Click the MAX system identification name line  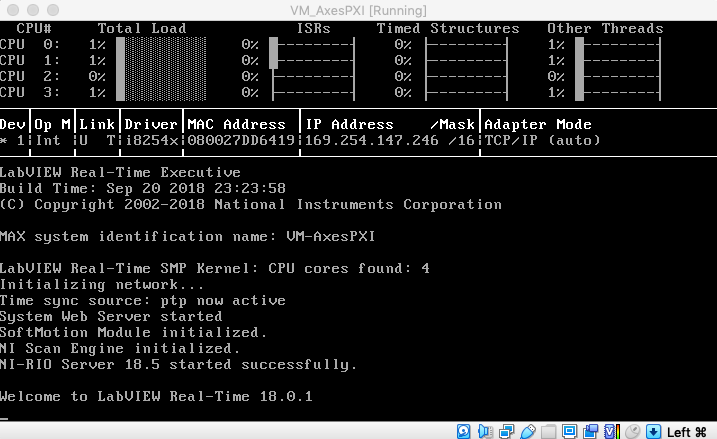[187, 236]
